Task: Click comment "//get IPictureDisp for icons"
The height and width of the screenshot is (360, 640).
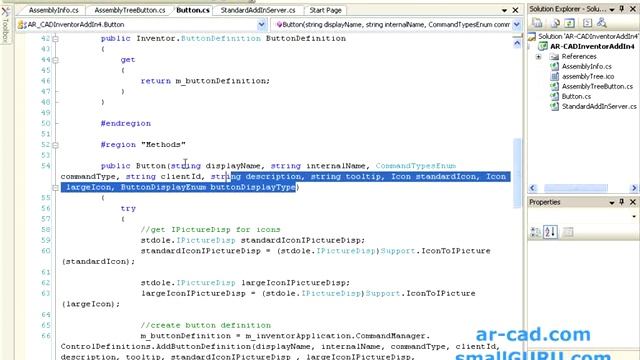Action: pyautogui.click(x=211, y=229)
